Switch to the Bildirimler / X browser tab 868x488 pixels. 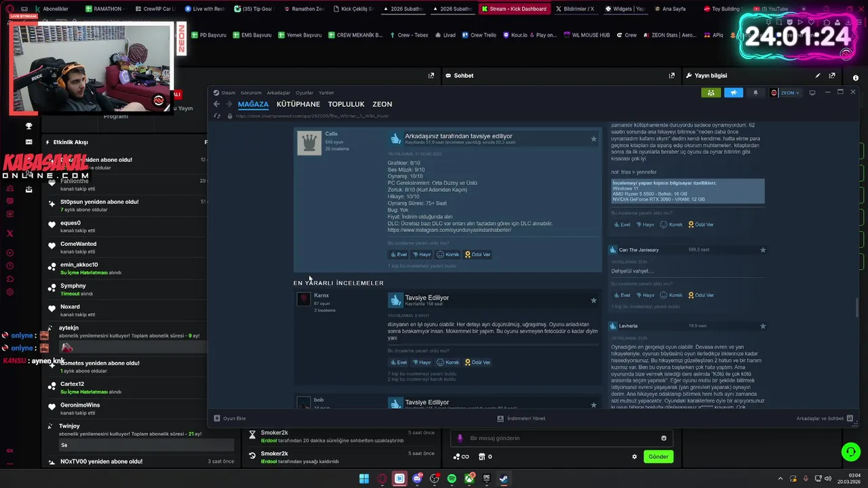click(574, 9)
